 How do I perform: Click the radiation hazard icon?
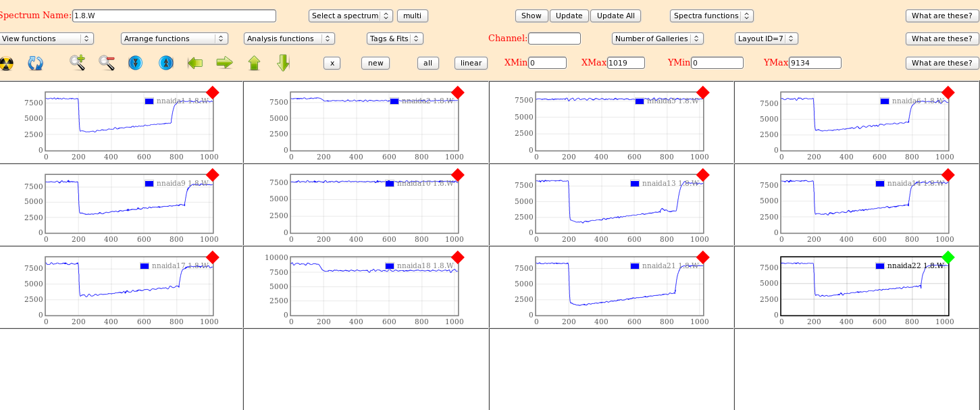tap(6, 63)
